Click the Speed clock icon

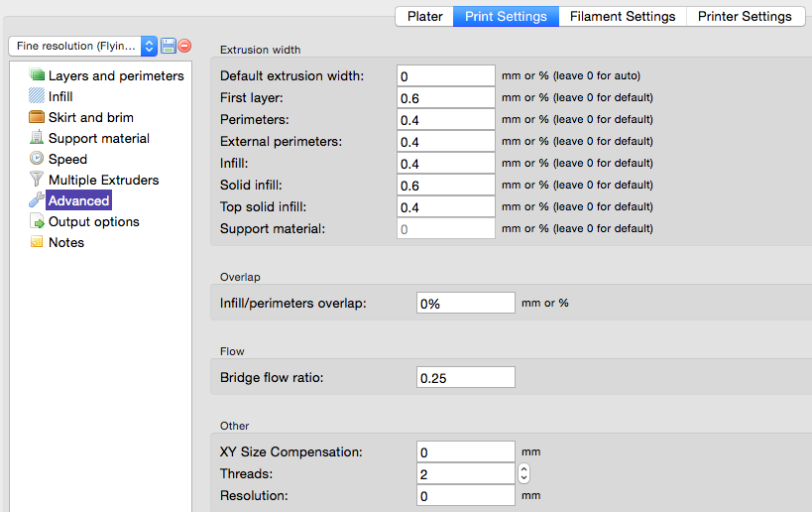37,159
